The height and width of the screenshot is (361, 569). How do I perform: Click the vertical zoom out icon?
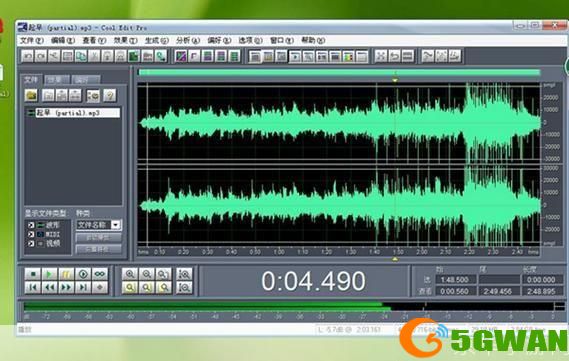pyautogui.click(x=184, y=287)
